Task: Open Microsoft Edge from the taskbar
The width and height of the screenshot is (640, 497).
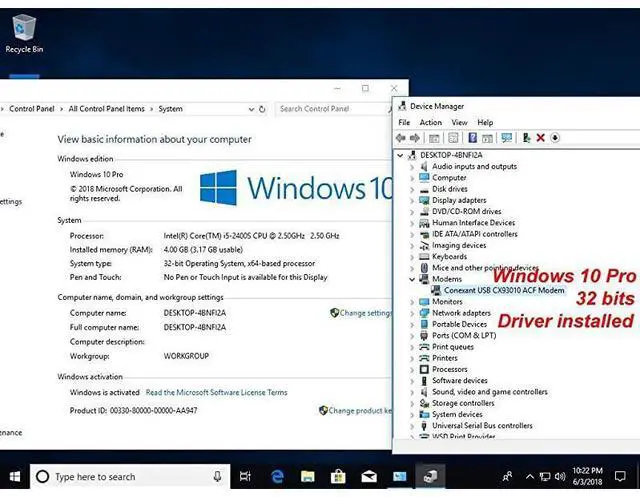Action: (x=277, y=477)
